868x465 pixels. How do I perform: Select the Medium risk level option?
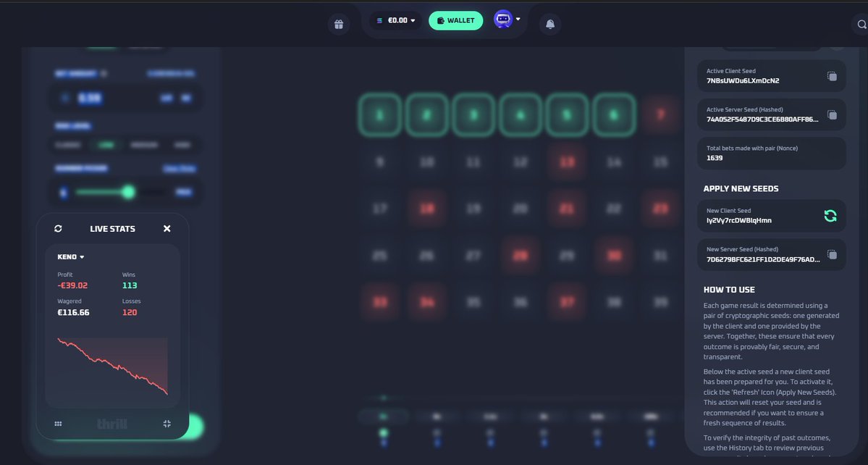143,145
